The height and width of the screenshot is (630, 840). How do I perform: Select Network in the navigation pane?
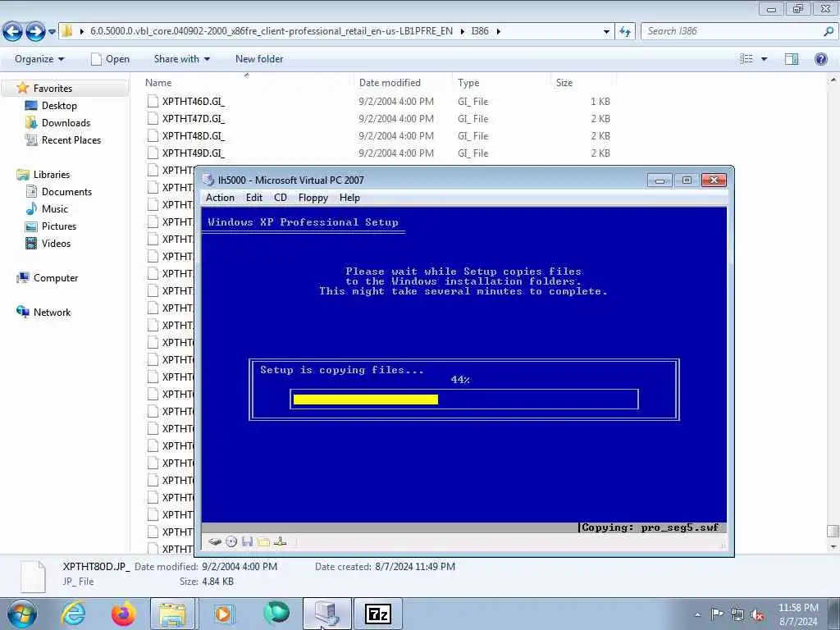52,313
